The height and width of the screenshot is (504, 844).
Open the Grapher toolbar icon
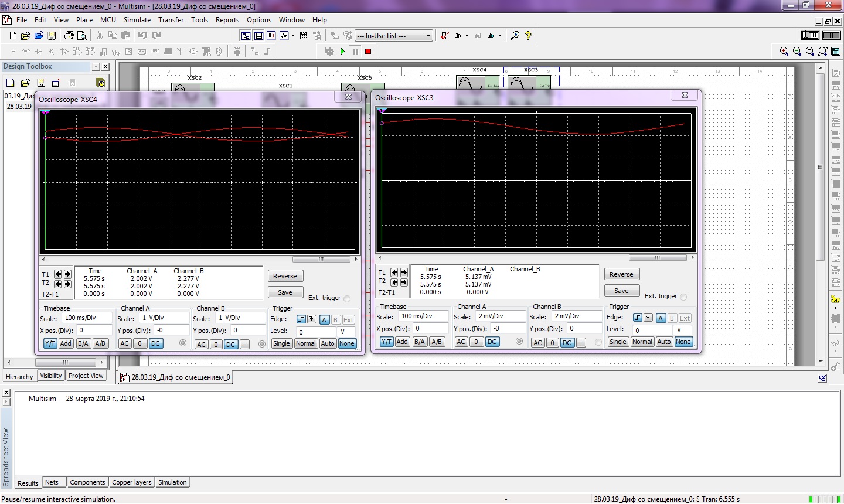point(284,36)
